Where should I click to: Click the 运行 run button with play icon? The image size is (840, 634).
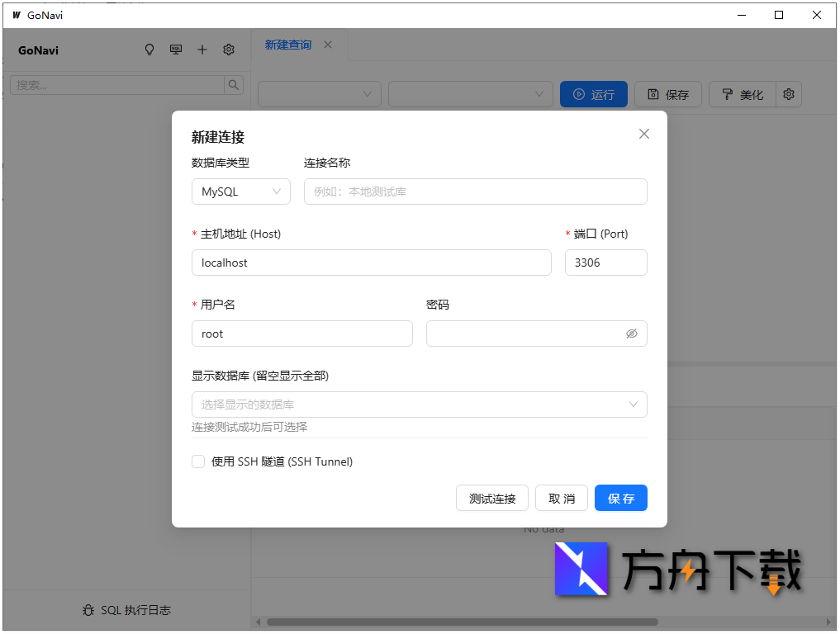[x=593, y=94]
